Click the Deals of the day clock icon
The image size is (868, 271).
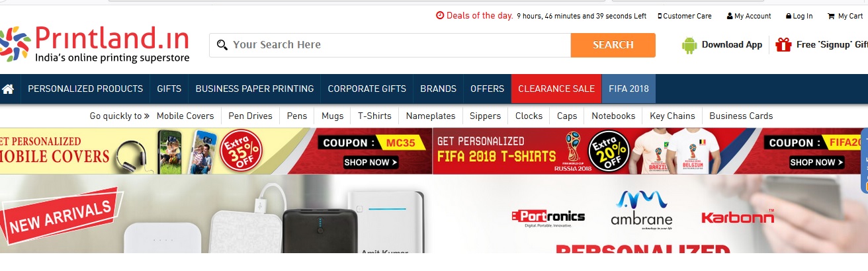[x=440, y=16]
